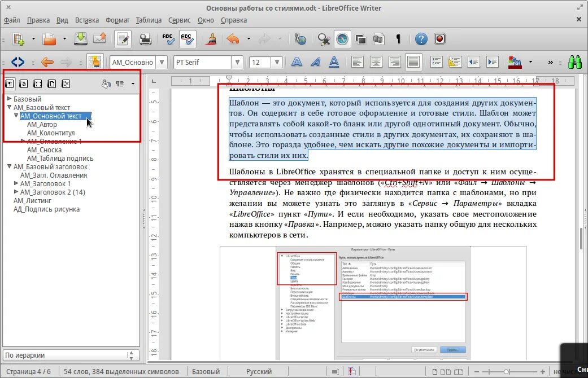Click the blue navigation arrows icon
This screenshot has height=378, width=588.
pyautogui.click(x=18, y=62)
